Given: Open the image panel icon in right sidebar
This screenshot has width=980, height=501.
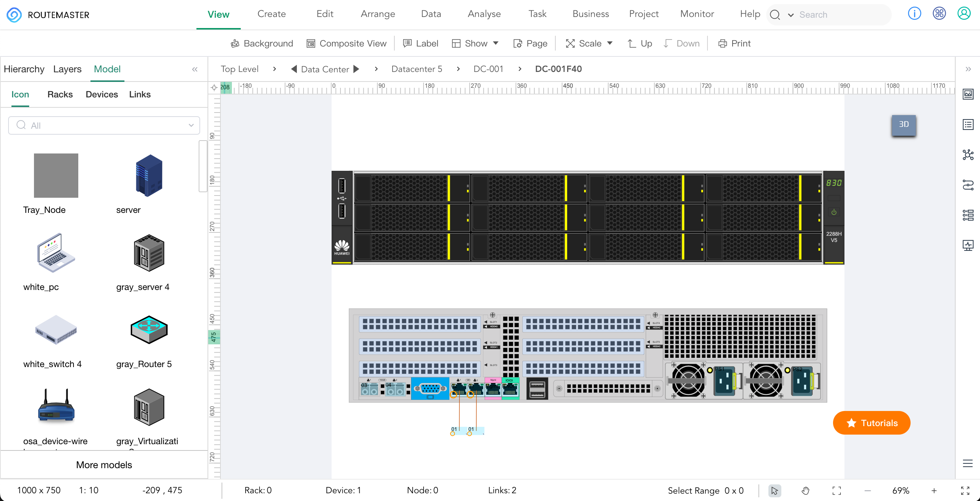Looking at the screenshot, I should pyautogui.click(x=968, y=94).
